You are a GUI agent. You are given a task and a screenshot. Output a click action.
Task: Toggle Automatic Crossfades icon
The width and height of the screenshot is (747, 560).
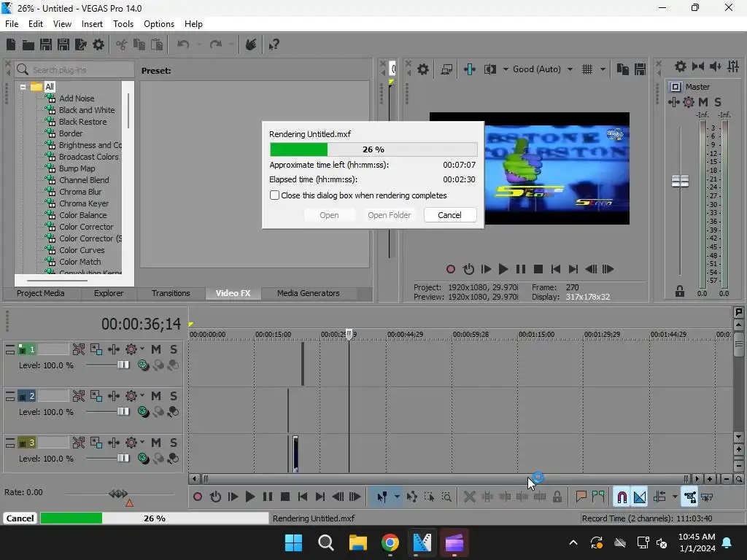click(640, 497)
